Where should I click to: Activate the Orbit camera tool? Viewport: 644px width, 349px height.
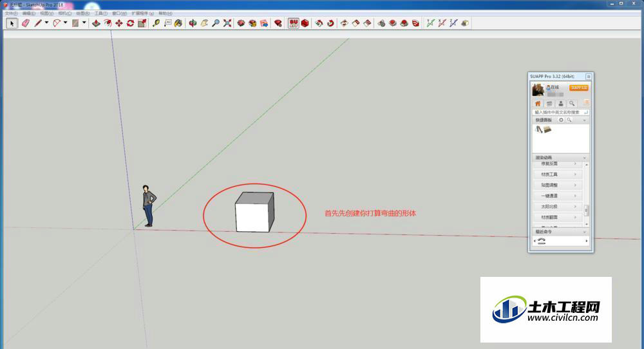tap(193, 23)
